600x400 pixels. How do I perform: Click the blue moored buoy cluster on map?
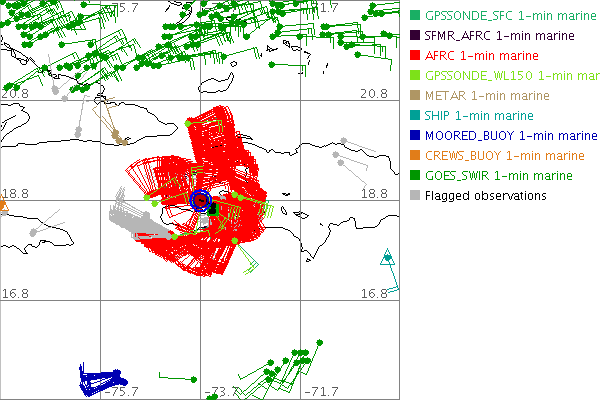point(100,380)
